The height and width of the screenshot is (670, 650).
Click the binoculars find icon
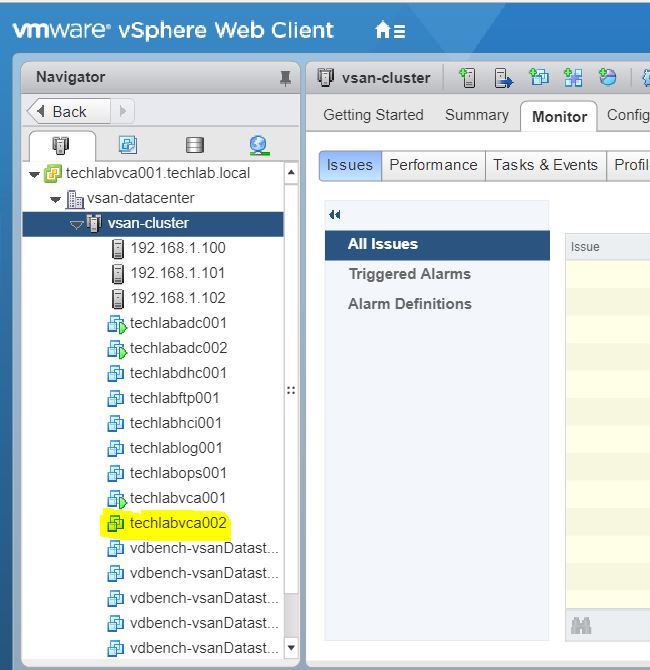(581, 626)
